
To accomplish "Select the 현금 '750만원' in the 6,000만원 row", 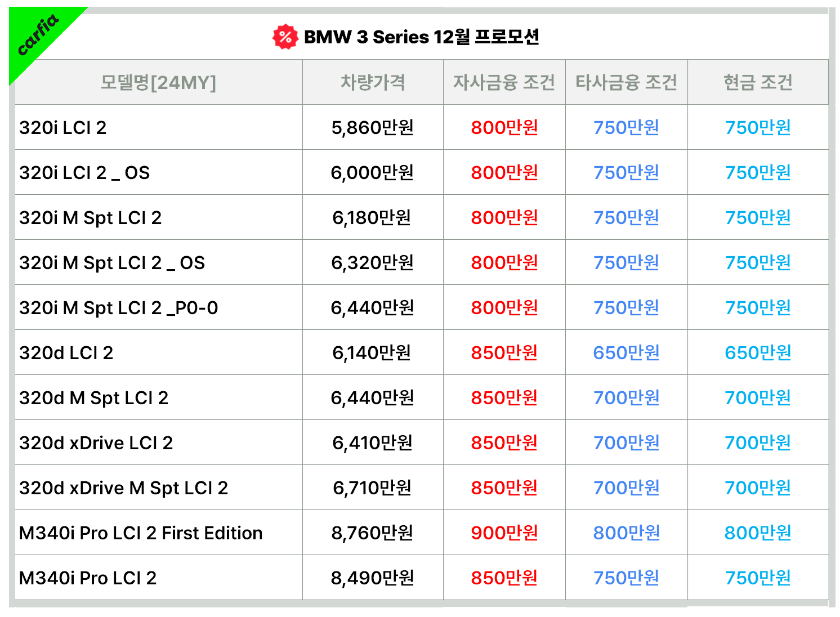I will tap(758, 173).
